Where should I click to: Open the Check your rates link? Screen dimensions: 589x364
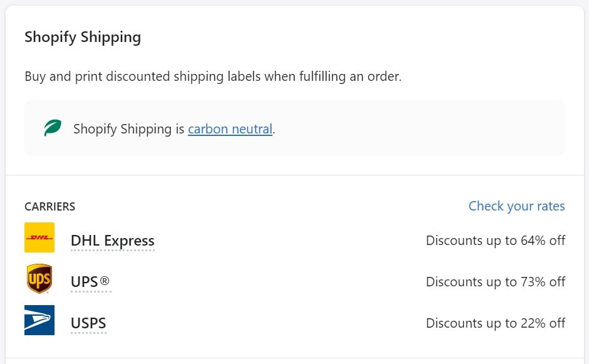tap(516, 206)
